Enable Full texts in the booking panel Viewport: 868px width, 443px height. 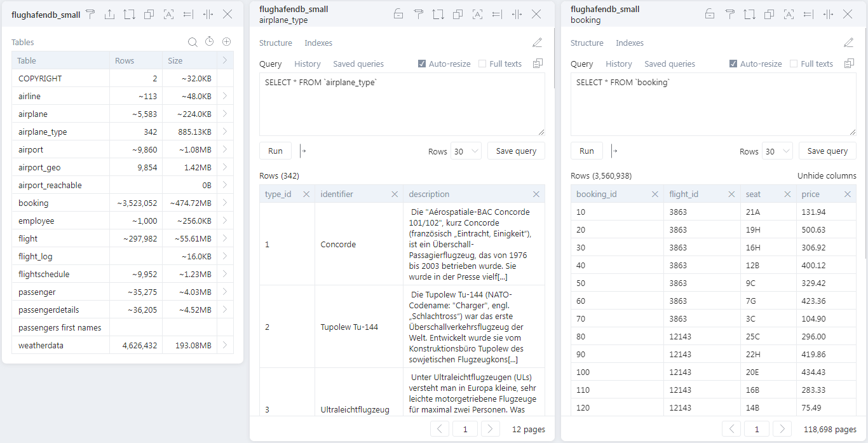[793, 63]
